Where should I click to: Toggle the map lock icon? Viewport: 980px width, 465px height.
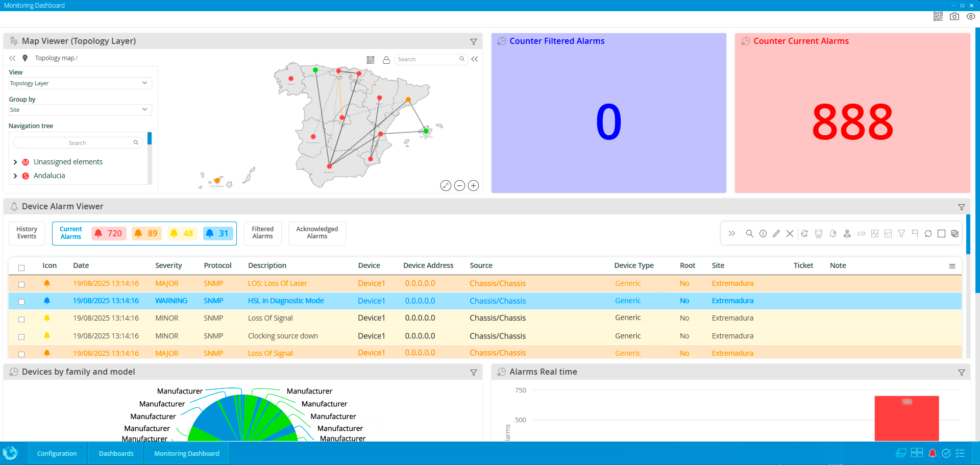point(386,60)
